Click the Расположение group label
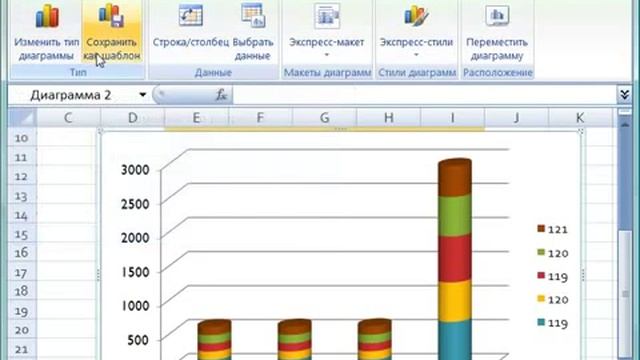This screenshot has height=360, width=640. [498, 73]
